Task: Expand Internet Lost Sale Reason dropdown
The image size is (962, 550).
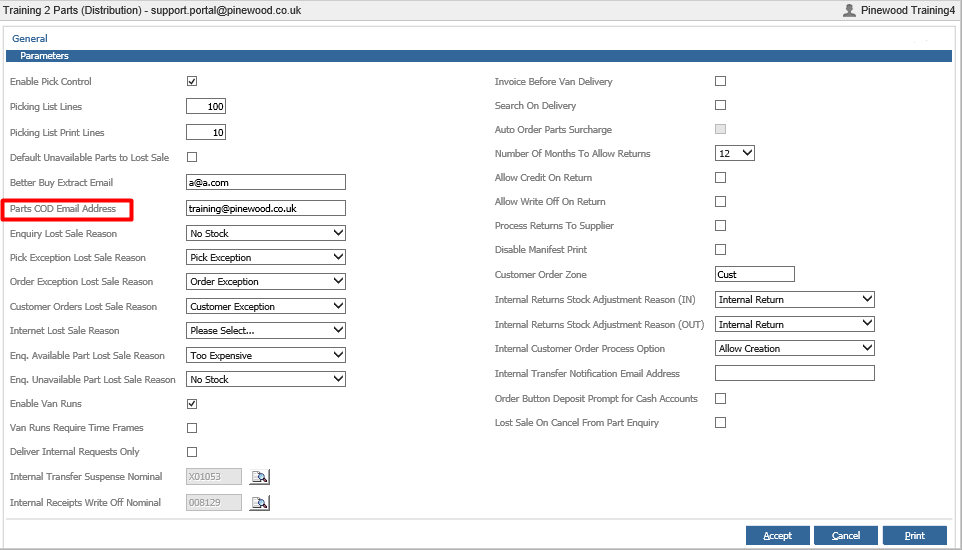Action: pyautogui.click(x=266, y=330)
